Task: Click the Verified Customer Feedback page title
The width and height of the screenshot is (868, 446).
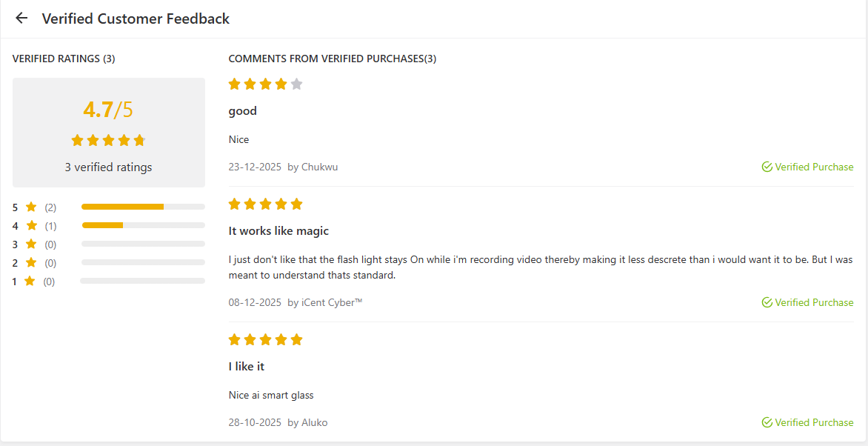Action: tap(136, 19)
